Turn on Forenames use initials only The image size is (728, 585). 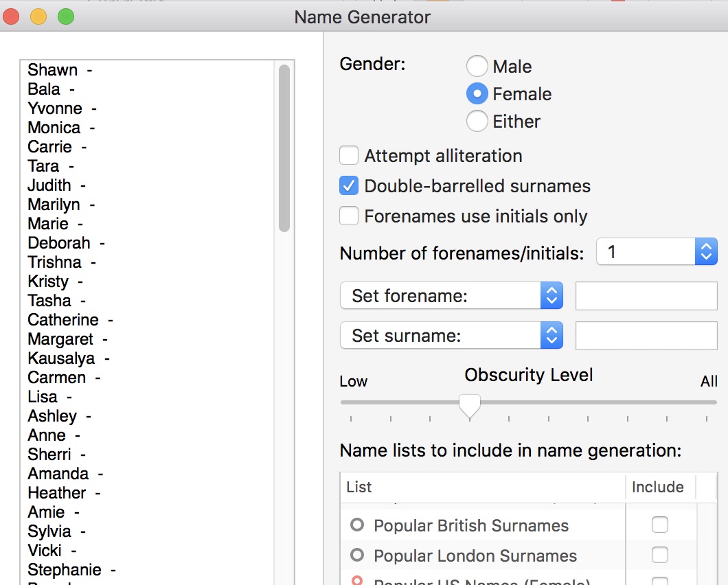coord(350,216)
